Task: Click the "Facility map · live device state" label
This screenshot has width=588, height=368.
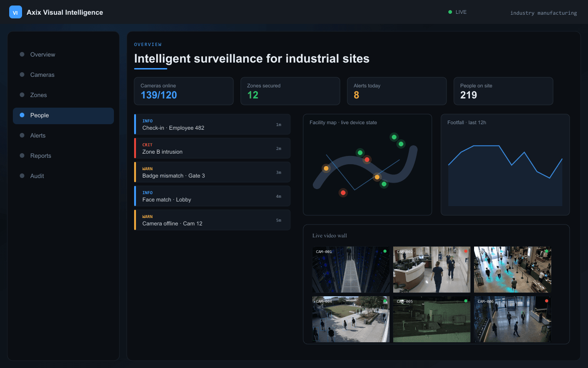Action: 343,122
